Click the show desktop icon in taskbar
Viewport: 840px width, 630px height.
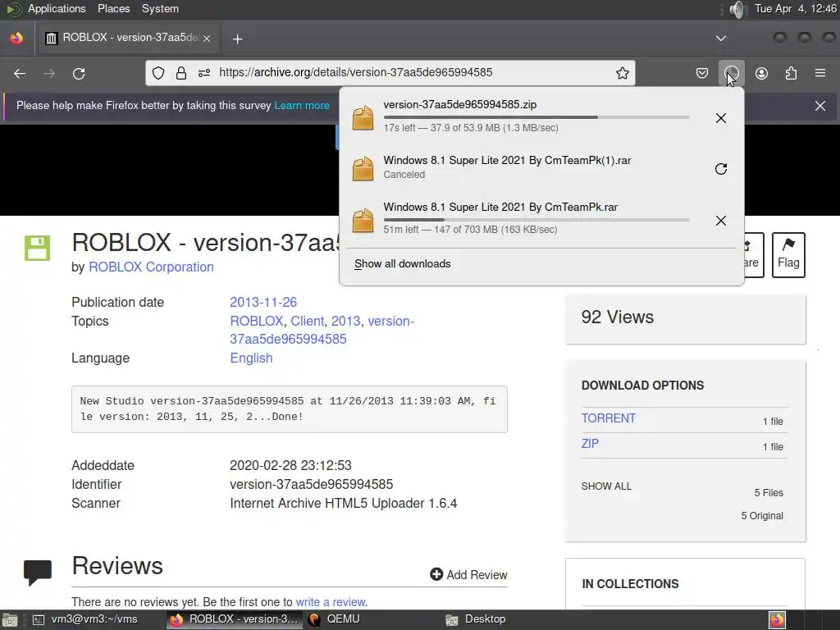tap(9, 620)
